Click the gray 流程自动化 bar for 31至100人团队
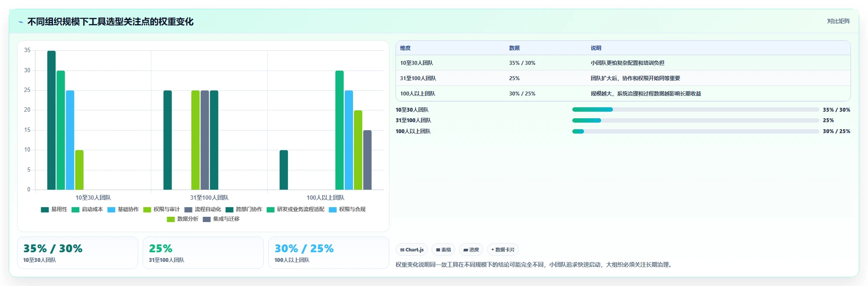This screenshot has height=286, width=868. [x=205, y=140]
